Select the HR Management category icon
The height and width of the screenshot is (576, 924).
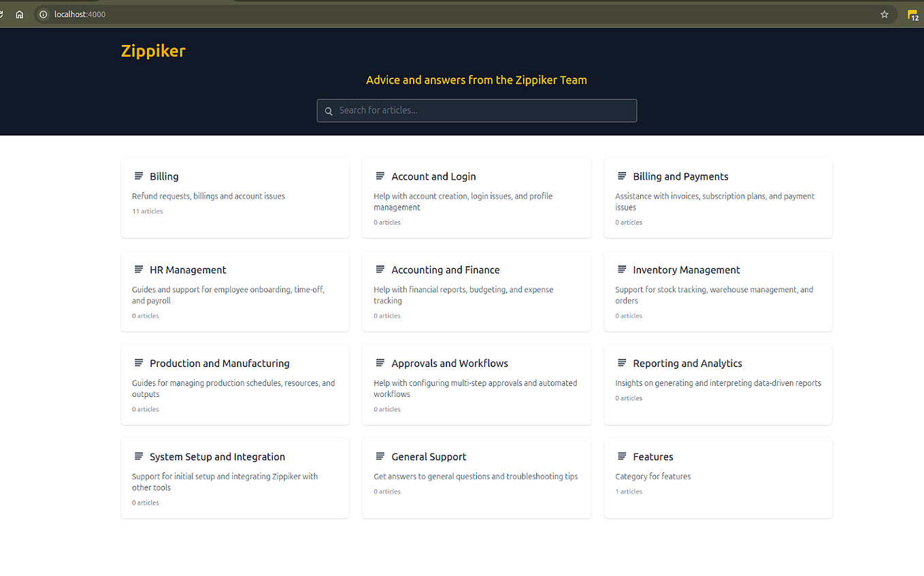138,269
